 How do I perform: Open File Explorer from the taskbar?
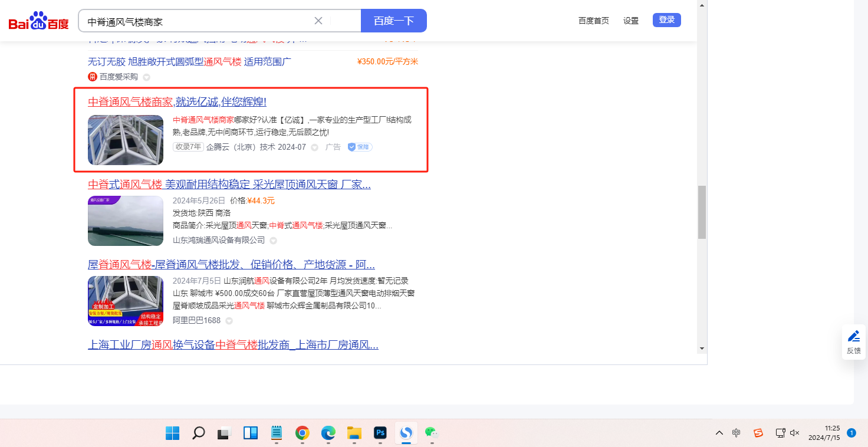(354, 433)
